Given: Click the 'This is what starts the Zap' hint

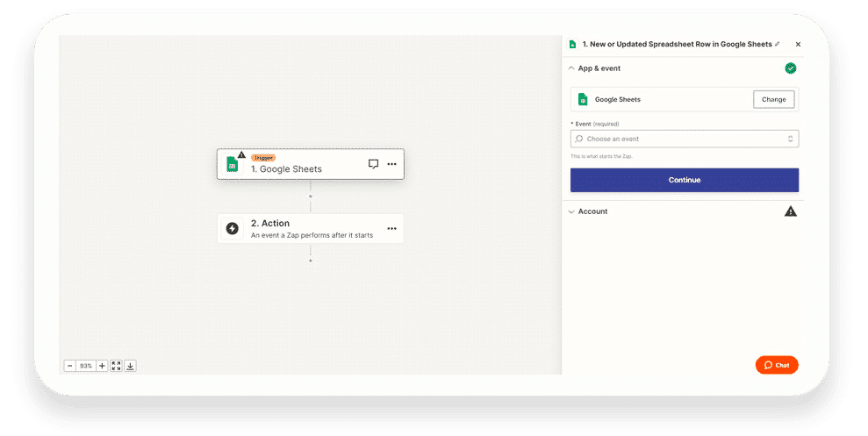Looking at the screenshot, I should [601, 156].
